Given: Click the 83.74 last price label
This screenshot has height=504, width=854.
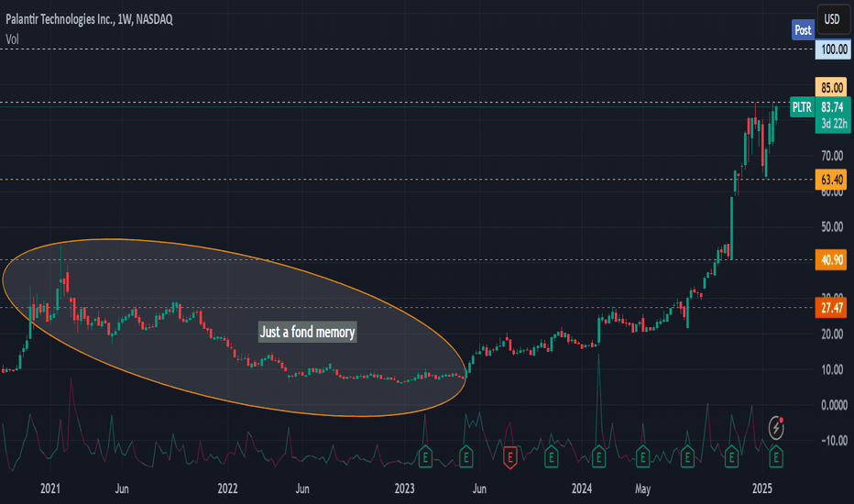Looking at the screenshot, I should 833,107.
